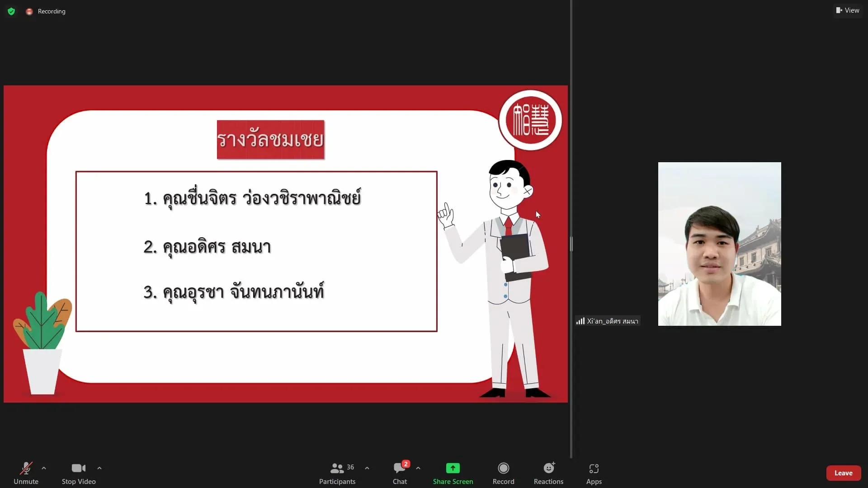Expand chat options chevron
This screenshot has width=868, height=488.
click(418, 468)
